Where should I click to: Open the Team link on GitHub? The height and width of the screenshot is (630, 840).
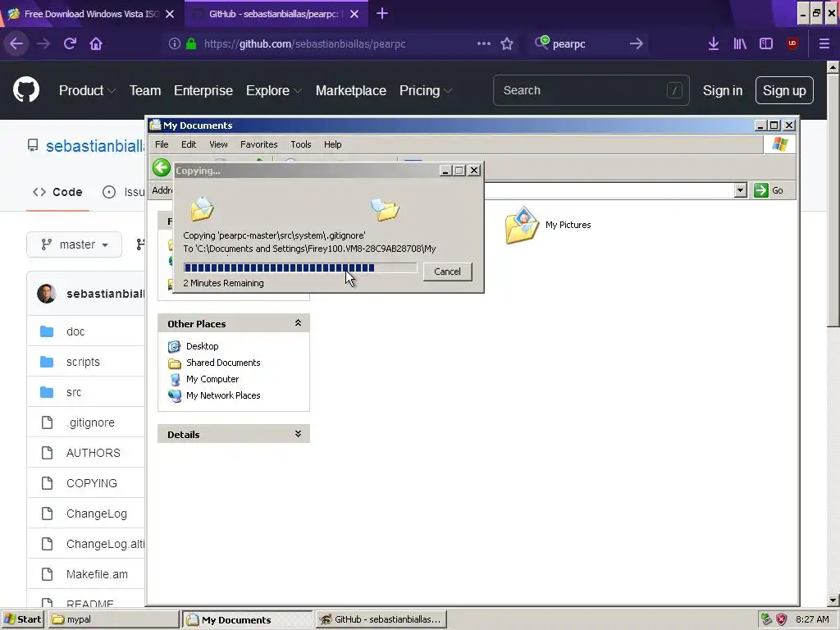pos(144,90)
